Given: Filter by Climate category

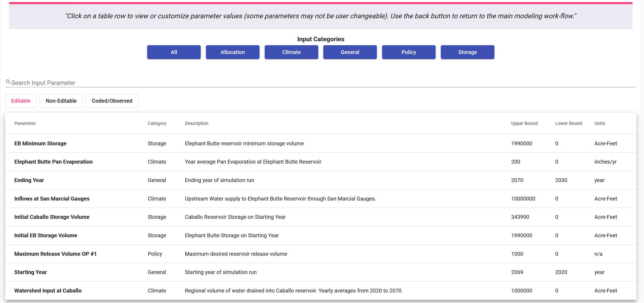Looking at the screenshot, I should click(x=291, y=52).
